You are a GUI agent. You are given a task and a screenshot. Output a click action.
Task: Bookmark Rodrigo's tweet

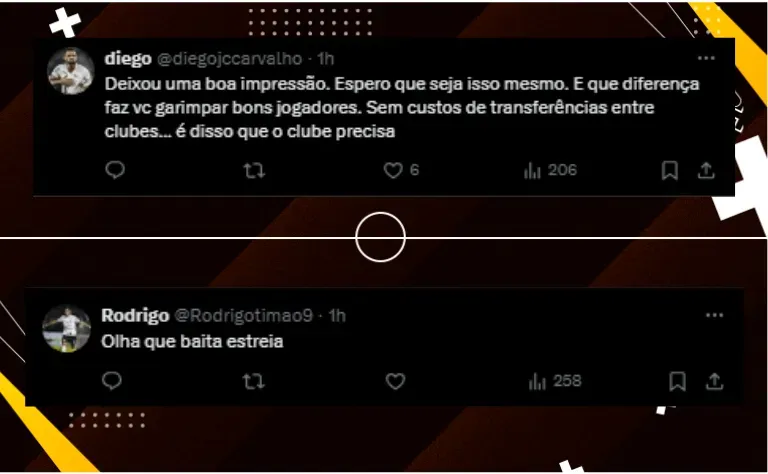[677, 381]
